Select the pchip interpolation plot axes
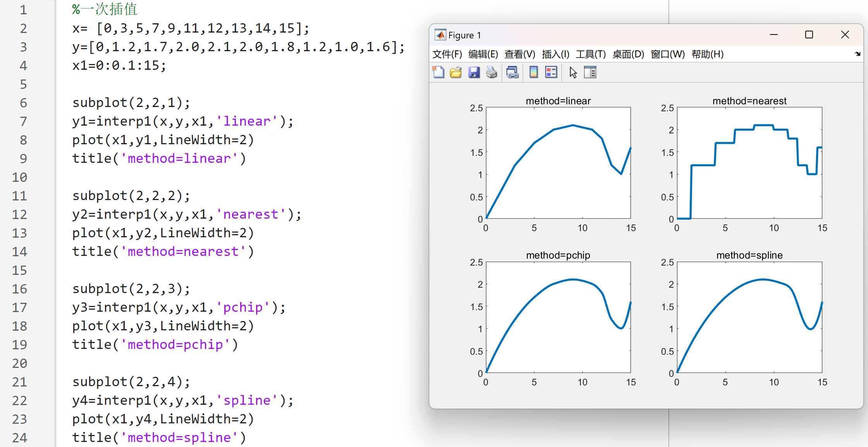 pyautogui.click(x=558, y=317)
